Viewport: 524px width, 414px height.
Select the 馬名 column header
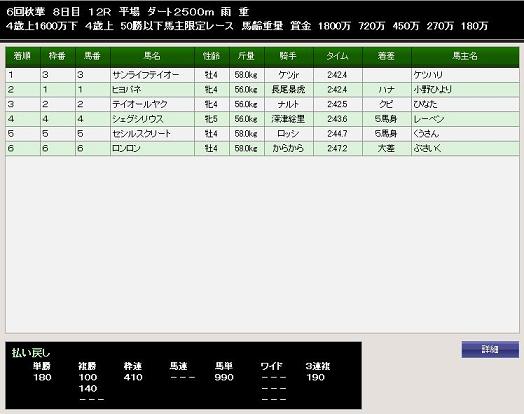pyautogui.click(x=152, y=56)
